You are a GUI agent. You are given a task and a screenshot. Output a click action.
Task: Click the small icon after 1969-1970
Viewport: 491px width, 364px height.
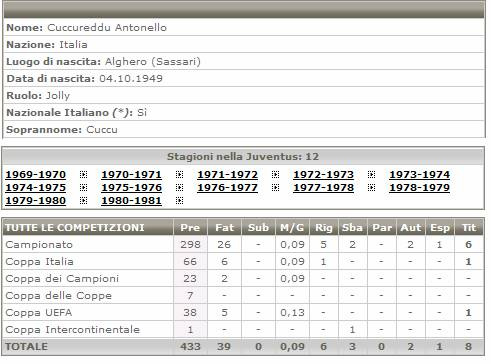[84, 175]
